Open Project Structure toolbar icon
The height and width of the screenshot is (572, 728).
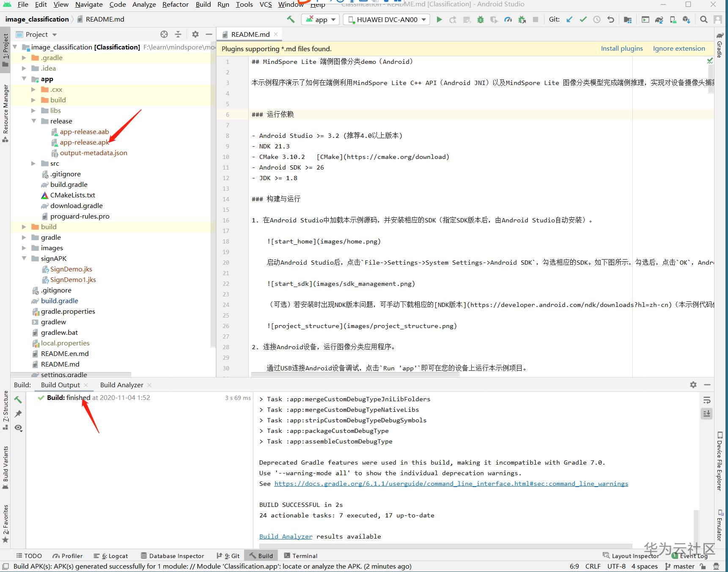[x=628, y=19]
